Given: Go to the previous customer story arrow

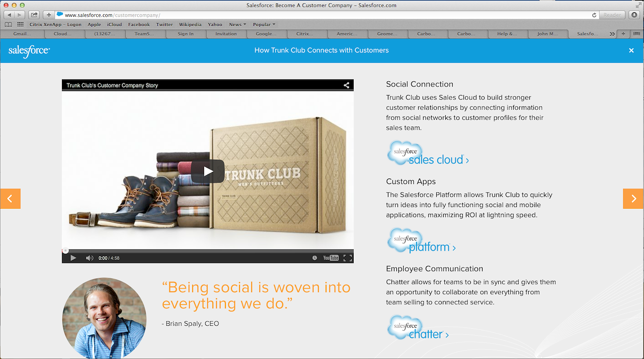Looking at the screenshot, I should coord(10,199).
